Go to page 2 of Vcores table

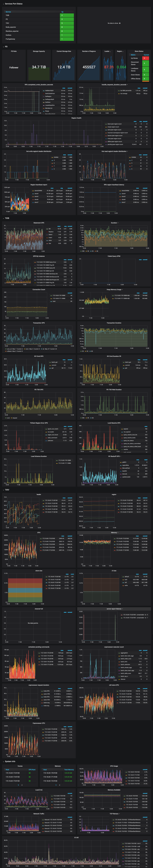[22, 785]
